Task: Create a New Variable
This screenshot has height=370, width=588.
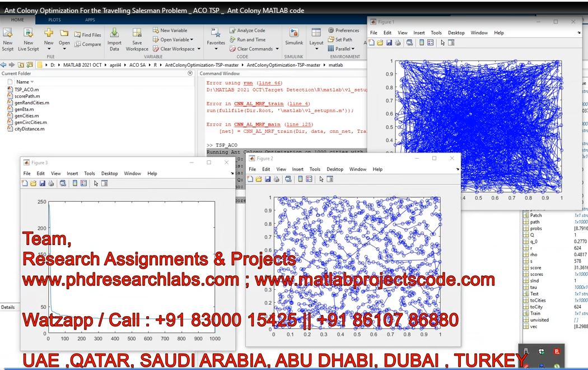Action: point(170,30)
